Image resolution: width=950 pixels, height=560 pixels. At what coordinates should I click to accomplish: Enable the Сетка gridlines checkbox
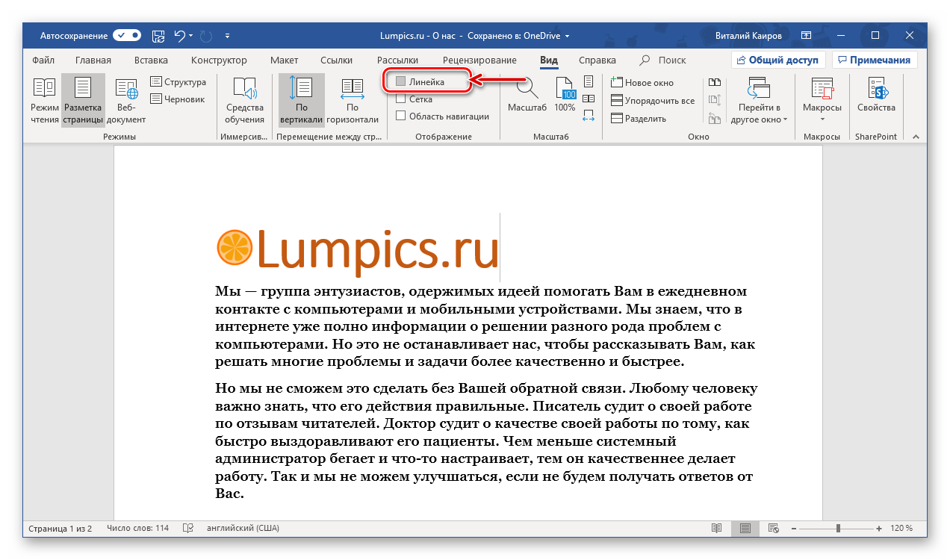click(x=401, y=99)
